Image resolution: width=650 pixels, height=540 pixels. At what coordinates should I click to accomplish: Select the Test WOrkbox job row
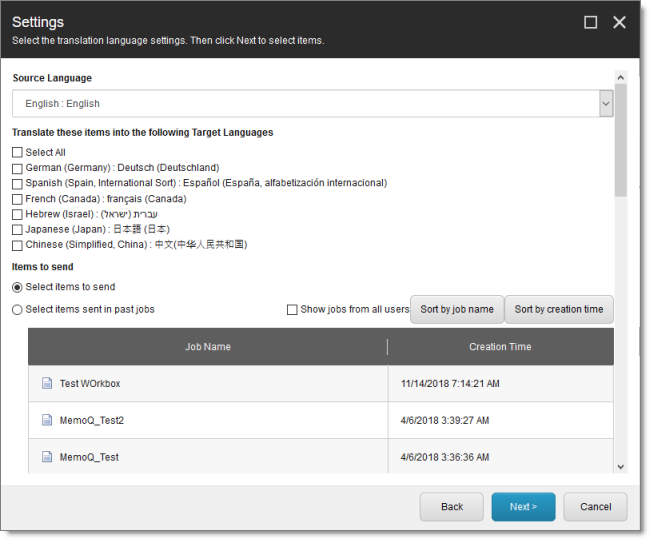click(x=321, y=383)
